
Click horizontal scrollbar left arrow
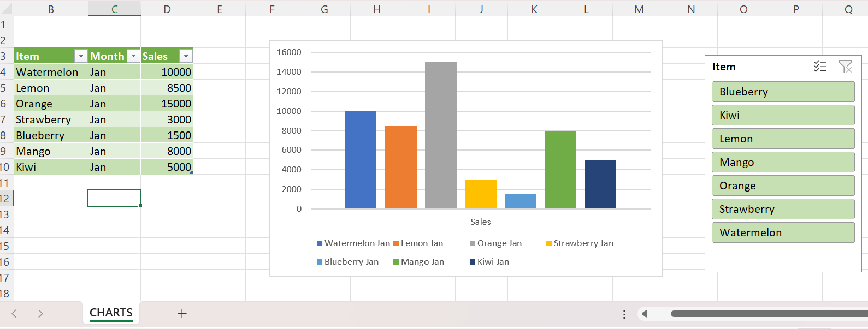pos(645,314)
